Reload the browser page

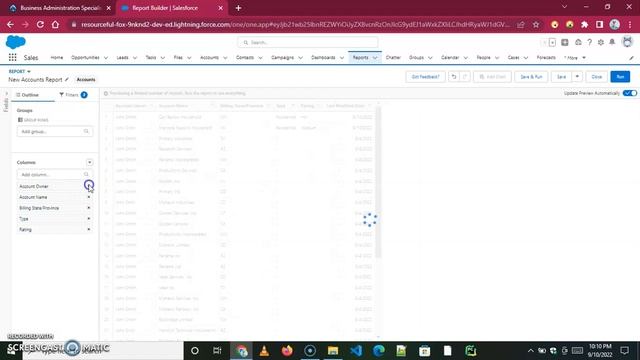pos(40,24)
